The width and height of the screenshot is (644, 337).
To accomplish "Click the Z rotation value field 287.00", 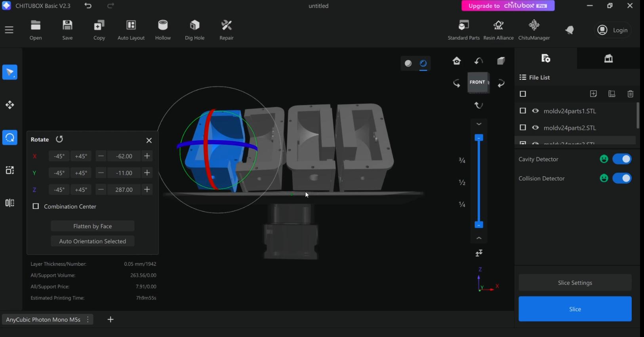I will [124, 190].
